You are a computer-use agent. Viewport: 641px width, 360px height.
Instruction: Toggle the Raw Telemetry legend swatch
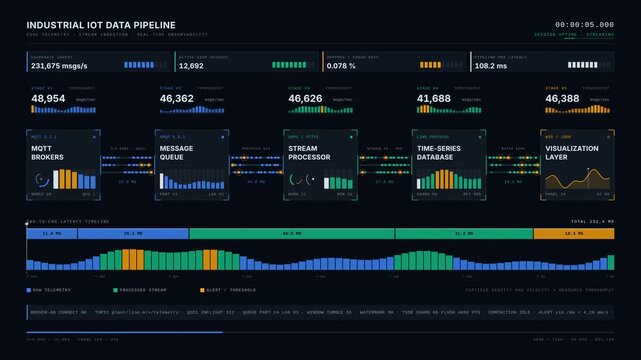click(x=29, y=290)
